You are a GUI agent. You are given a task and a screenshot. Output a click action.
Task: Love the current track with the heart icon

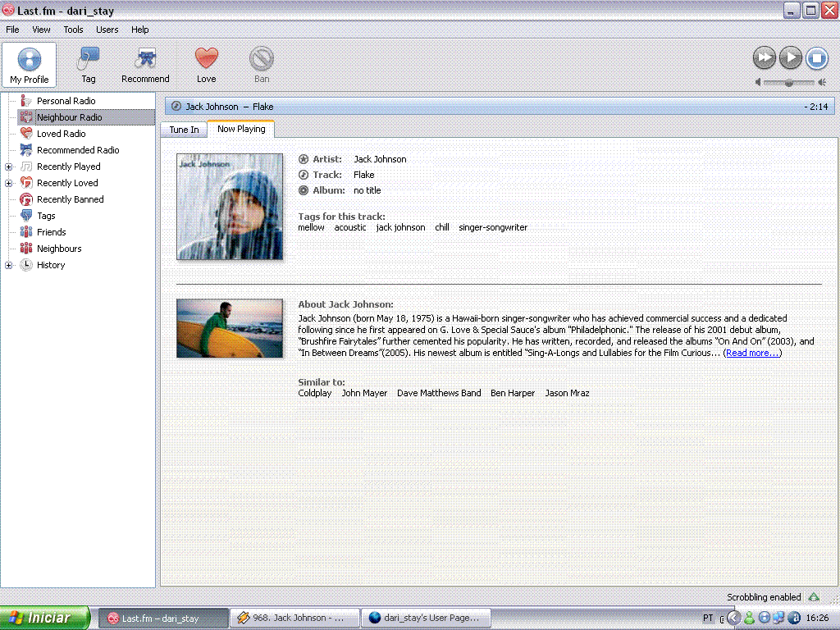(206, 65)
